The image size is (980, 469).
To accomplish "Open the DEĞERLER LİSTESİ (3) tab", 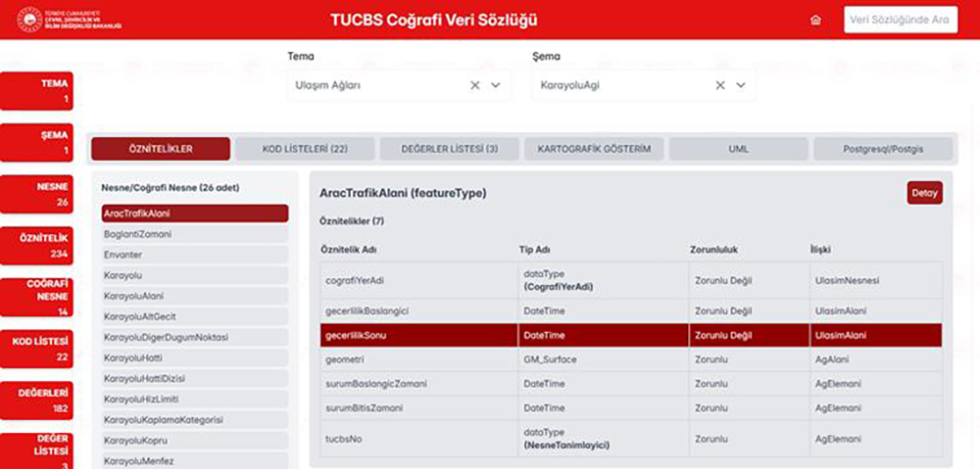I will point(449,149).
